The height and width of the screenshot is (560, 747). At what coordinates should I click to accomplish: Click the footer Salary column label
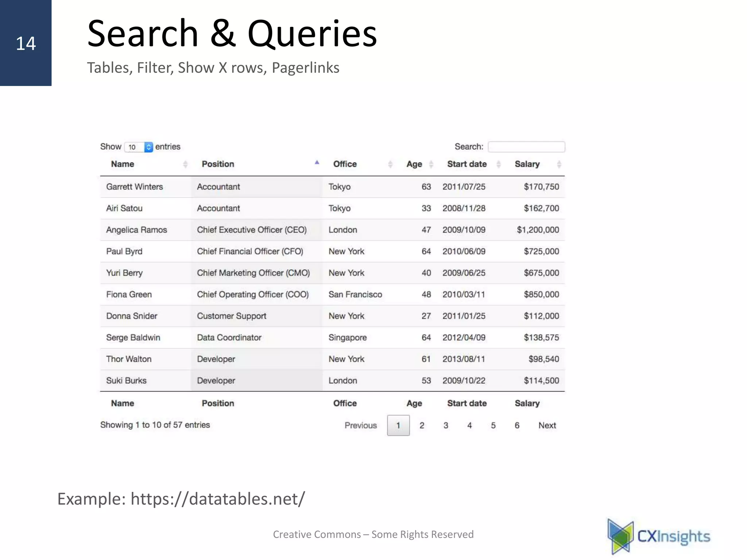[x=527, y=404]
